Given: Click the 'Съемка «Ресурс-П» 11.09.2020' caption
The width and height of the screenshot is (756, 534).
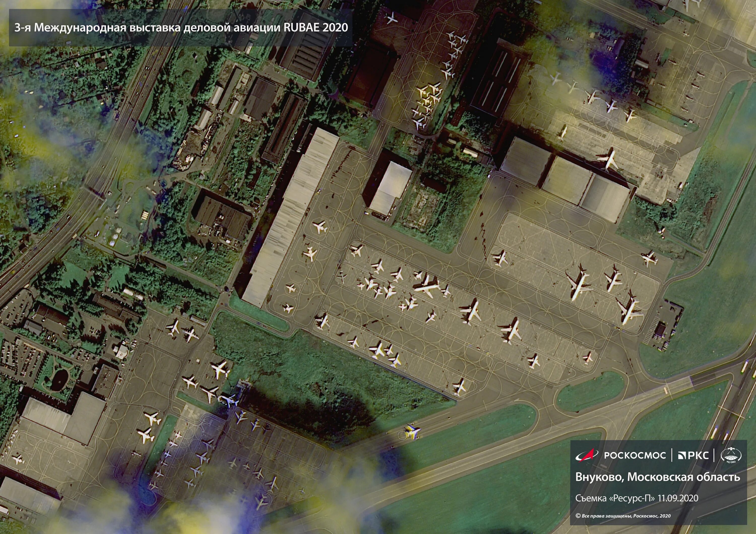Looking at the screenshot, I should tap(637, 498).
